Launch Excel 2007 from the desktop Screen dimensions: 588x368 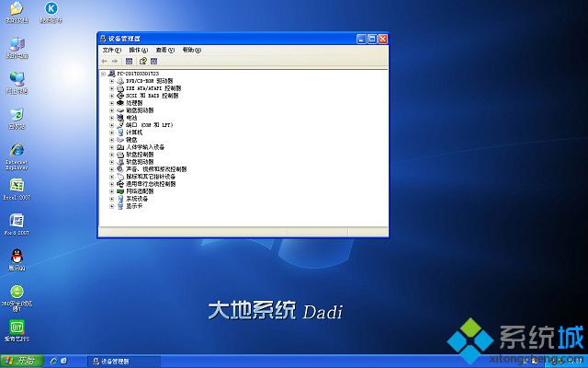(x=17, y=189)
